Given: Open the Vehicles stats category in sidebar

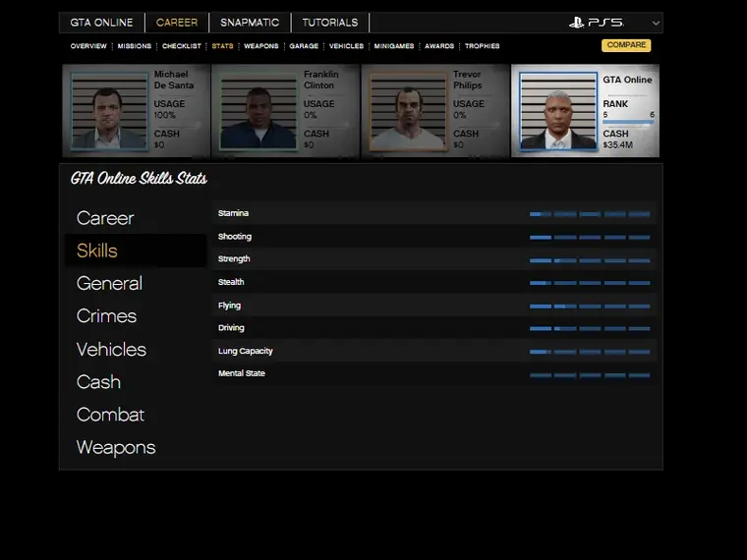Looking at the screenshot, I should pyautogui.click(x=111, y=350).
